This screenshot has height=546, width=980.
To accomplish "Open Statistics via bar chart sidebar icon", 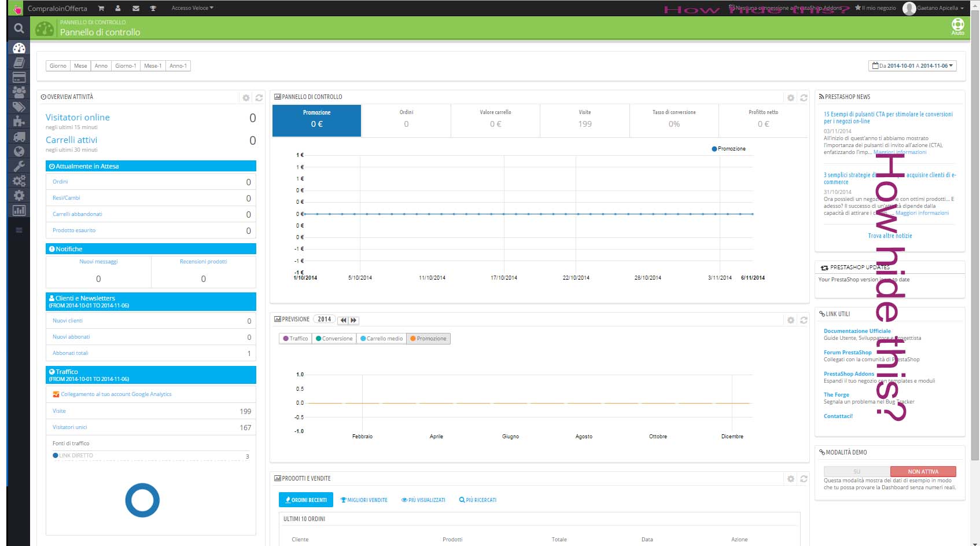I will click(x=19, y=210).
